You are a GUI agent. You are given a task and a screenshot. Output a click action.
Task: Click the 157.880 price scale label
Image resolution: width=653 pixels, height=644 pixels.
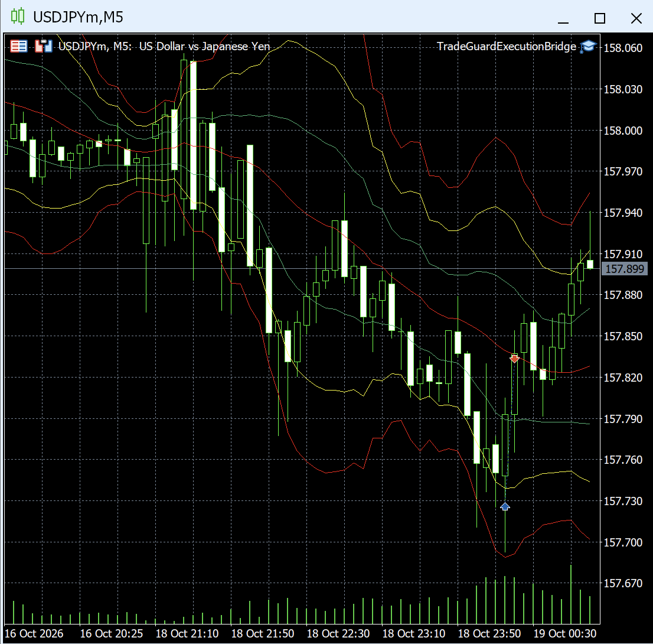click(623, 295)
